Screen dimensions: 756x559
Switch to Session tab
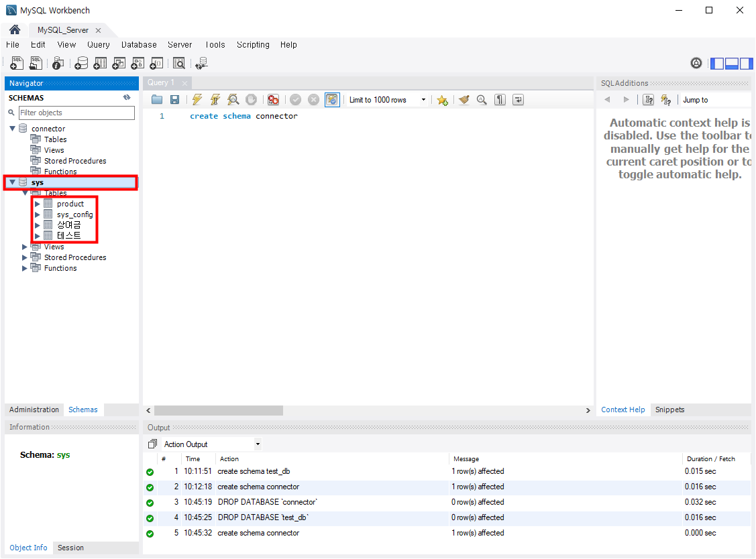pos(71,548)
